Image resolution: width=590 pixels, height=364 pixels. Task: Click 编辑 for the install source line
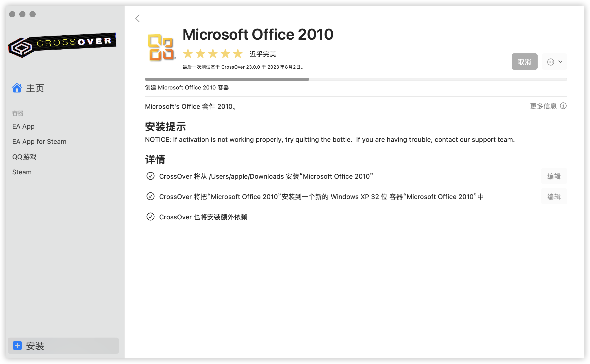pos(554,176)
